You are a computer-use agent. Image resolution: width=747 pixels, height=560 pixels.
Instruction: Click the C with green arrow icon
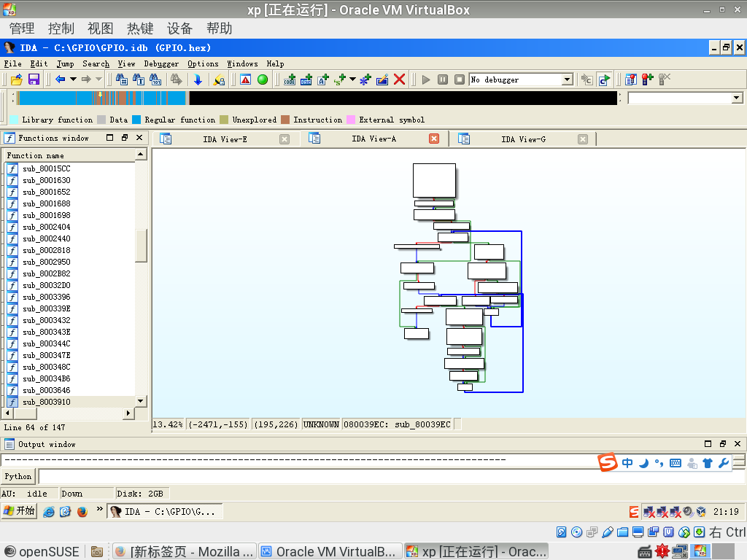[x=604, y=79]
